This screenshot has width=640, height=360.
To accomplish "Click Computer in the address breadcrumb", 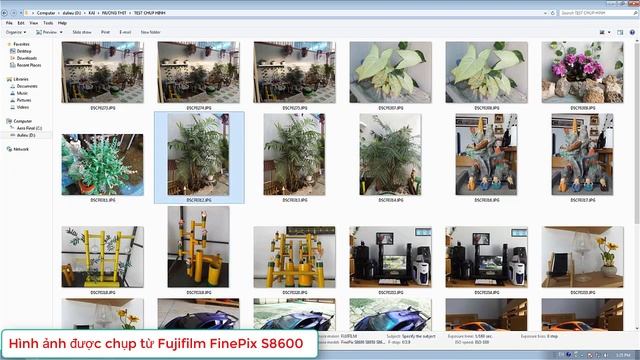I will pos(46,13).
